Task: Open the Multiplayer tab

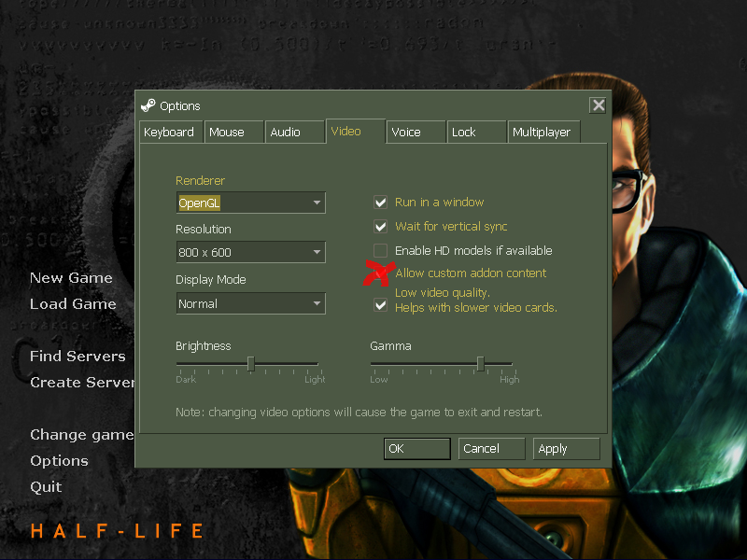Action: click(x=543, y=132)
